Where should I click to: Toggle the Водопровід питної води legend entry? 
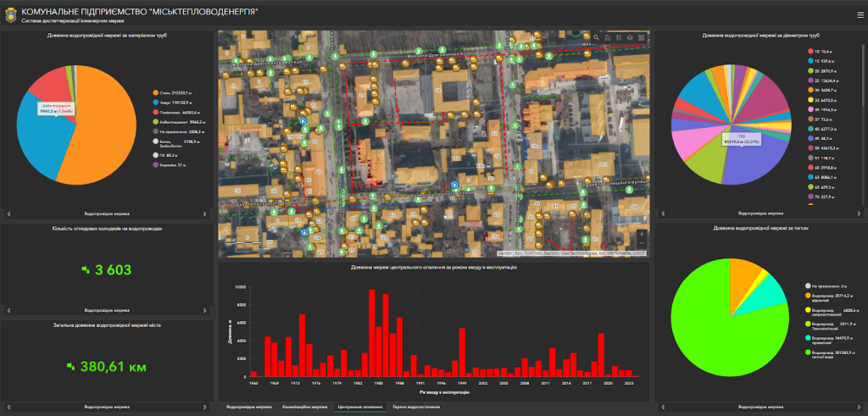831,354
